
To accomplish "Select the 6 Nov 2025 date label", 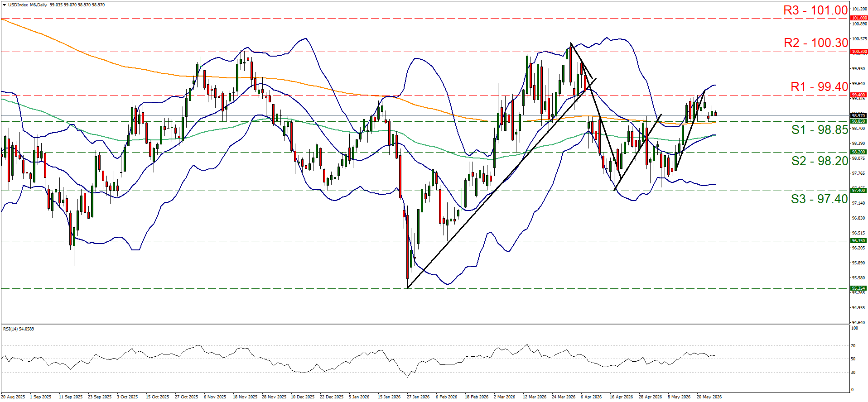I will pyautogui.click(x=215, y=397).
